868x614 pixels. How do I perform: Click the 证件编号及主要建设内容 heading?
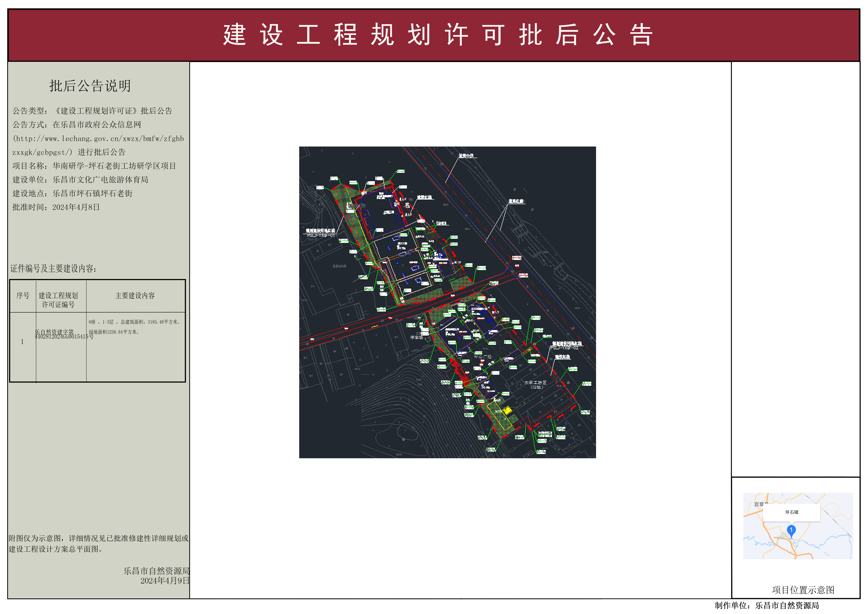(53, 268)
